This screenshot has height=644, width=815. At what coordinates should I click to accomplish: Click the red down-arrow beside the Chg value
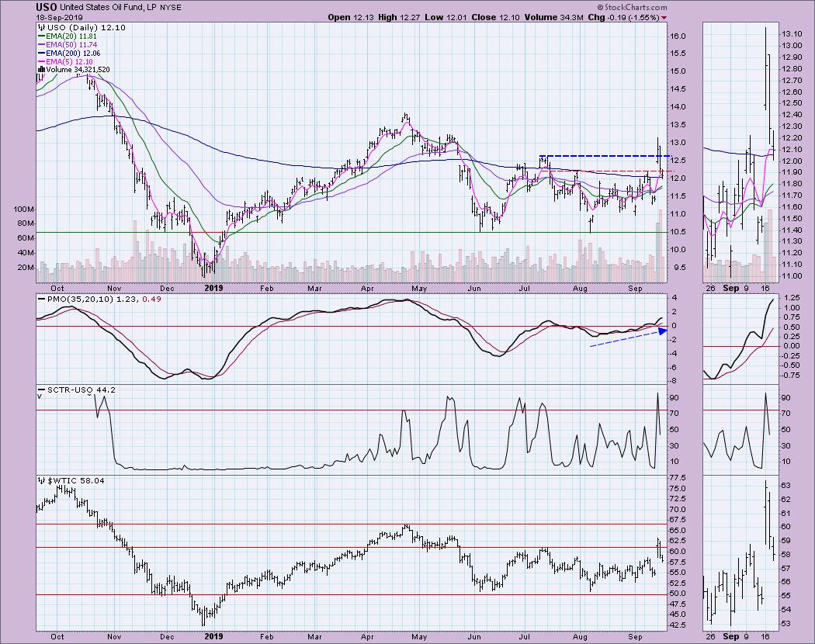click(664, 18)
